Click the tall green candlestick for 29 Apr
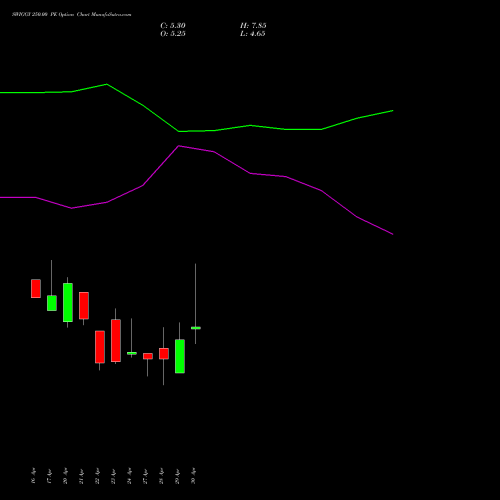The width and height of the screenshot is (500, 500). [180, 356]
